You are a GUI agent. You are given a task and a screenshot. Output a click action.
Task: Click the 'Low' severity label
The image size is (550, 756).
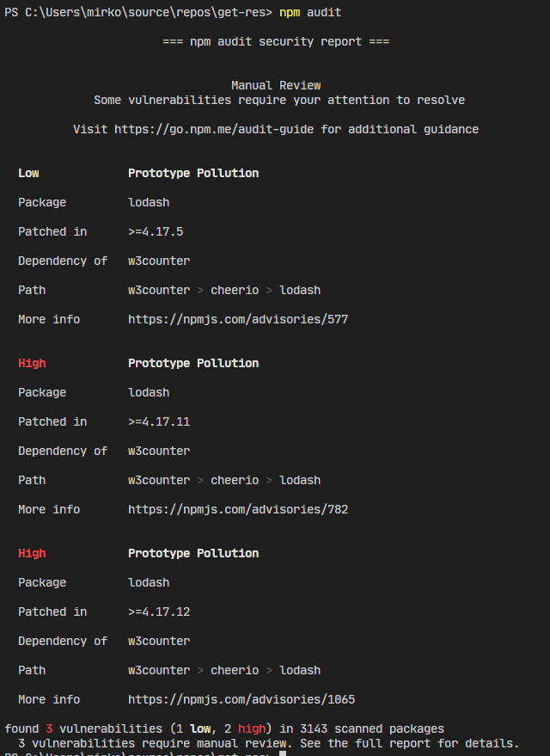click(28, 173)
